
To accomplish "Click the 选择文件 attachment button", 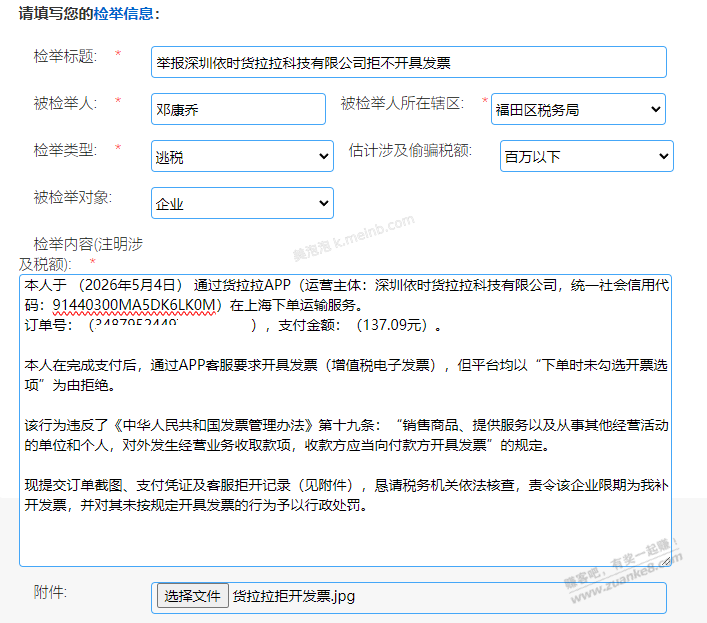I will point(193,596).
